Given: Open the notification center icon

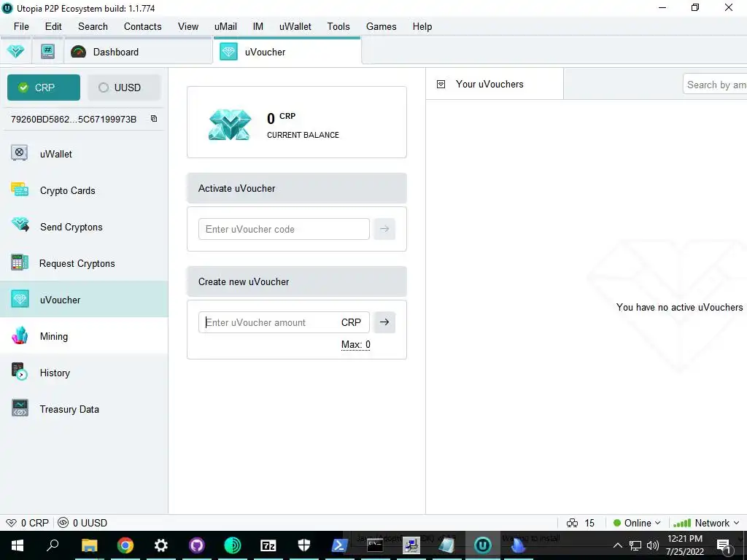Looking at the screenshot, I should (x=724, y=545).
